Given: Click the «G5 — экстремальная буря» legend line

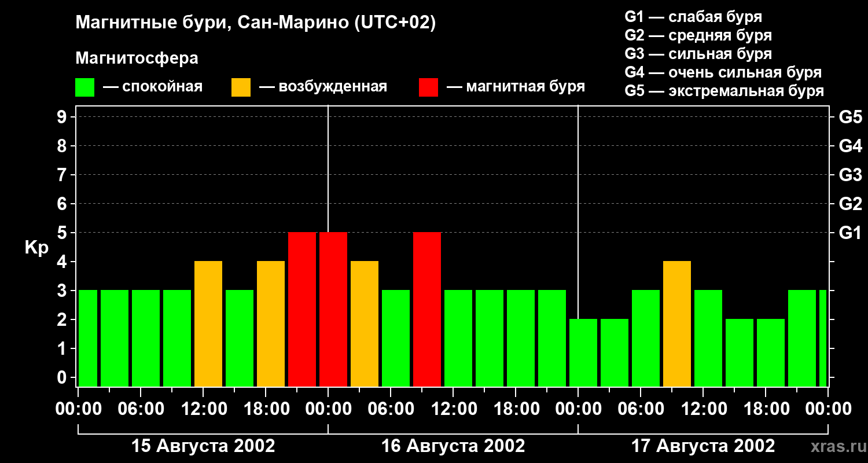Looking at the screenshot, I should pyautogui.click(x=724, y=91).
